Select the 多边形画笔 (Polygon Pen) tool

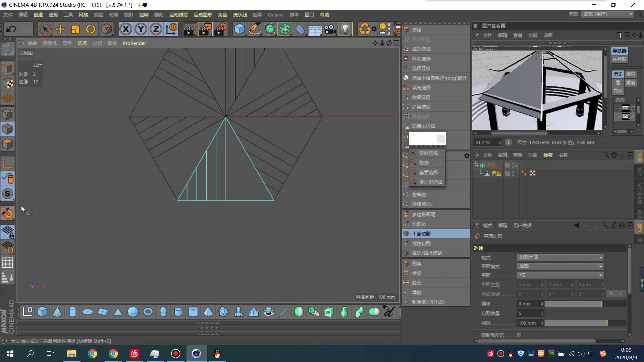[x=423, y=214]
